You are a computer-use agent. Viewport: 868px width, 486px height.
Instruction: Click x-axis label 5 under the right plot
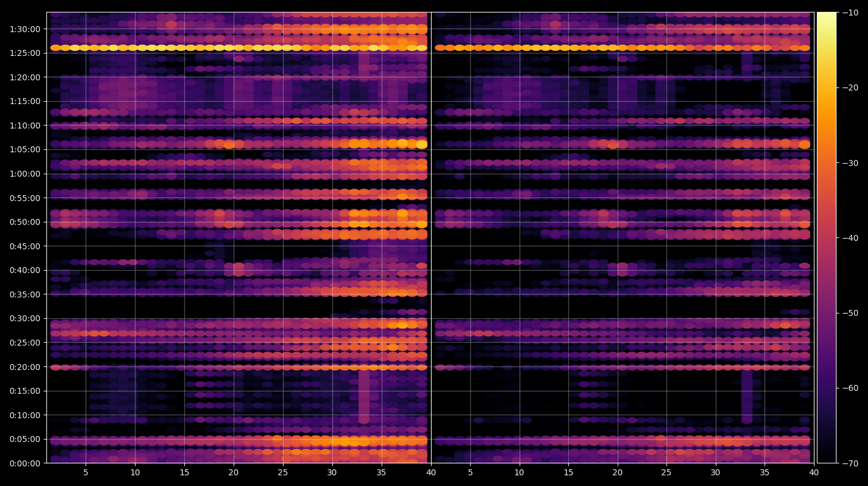pyautogui.click(x=470, y=473)
